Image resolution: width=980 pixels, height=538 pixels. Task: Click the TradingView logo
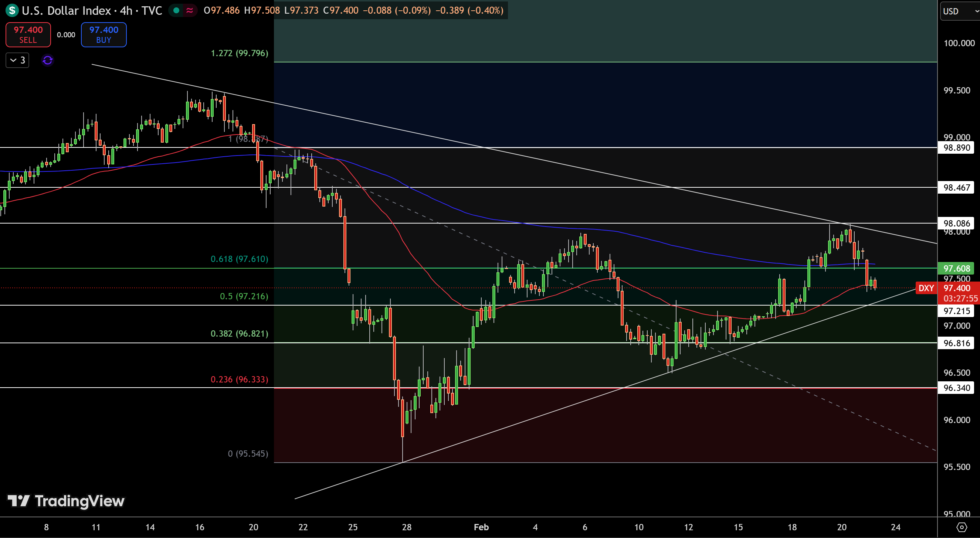point(66,501)
